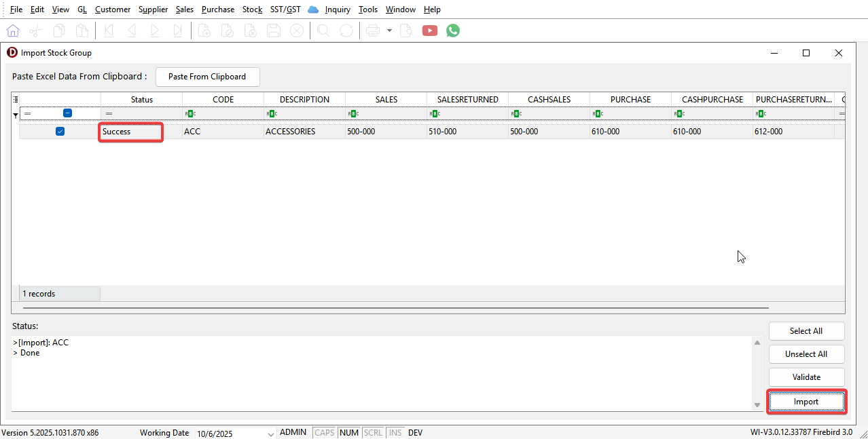
Task: Click the Validate button
Action: pyautogui.click(x=806, y=377)
